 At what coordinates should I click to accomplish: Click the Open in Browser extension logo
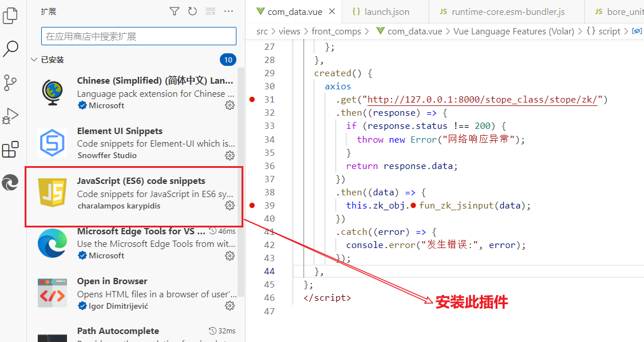53,293
